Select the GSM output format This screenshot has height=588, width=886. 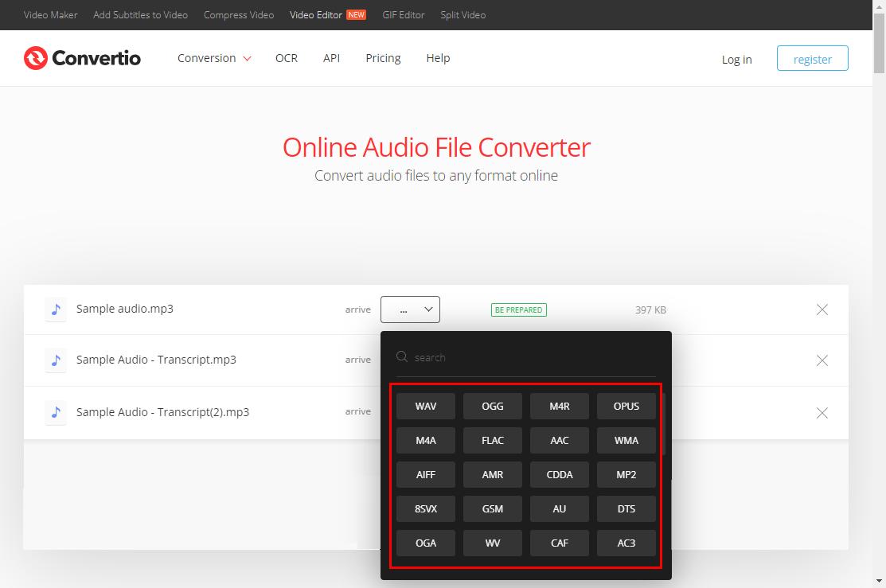(x=492, y=508)
